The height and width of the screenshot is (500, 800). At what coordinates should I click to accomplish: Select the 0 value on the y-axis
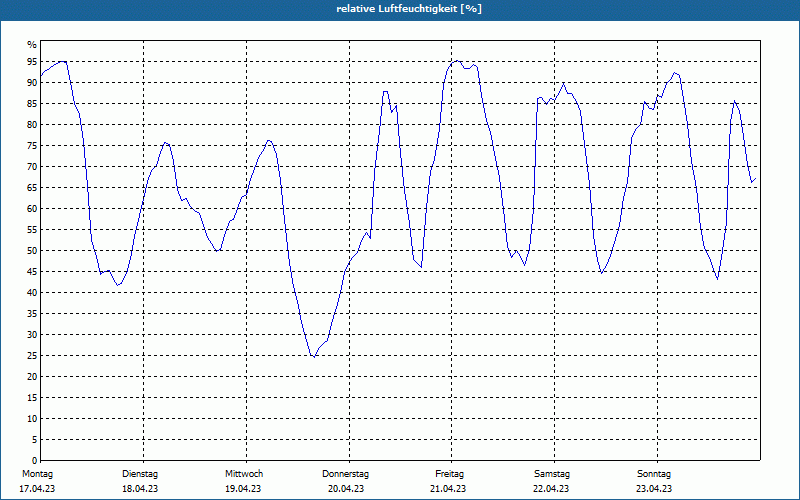click(x=35, y=461)
